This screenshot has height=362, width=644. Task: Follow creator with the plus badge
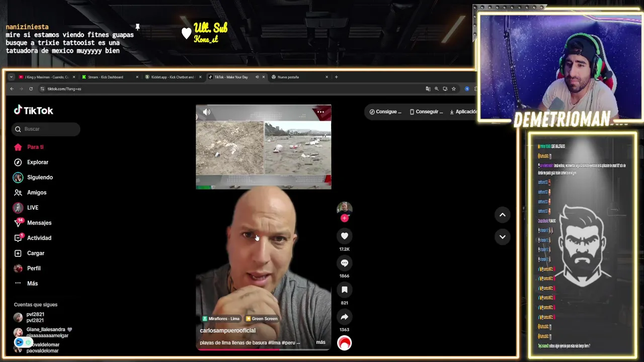pos(345,218)
